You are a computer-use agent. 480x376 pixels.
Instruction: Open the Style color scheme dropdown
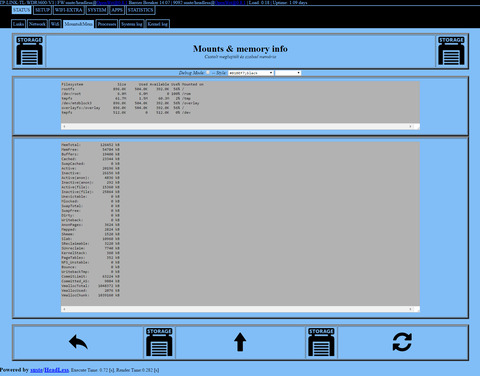click(x=251, y=73)
